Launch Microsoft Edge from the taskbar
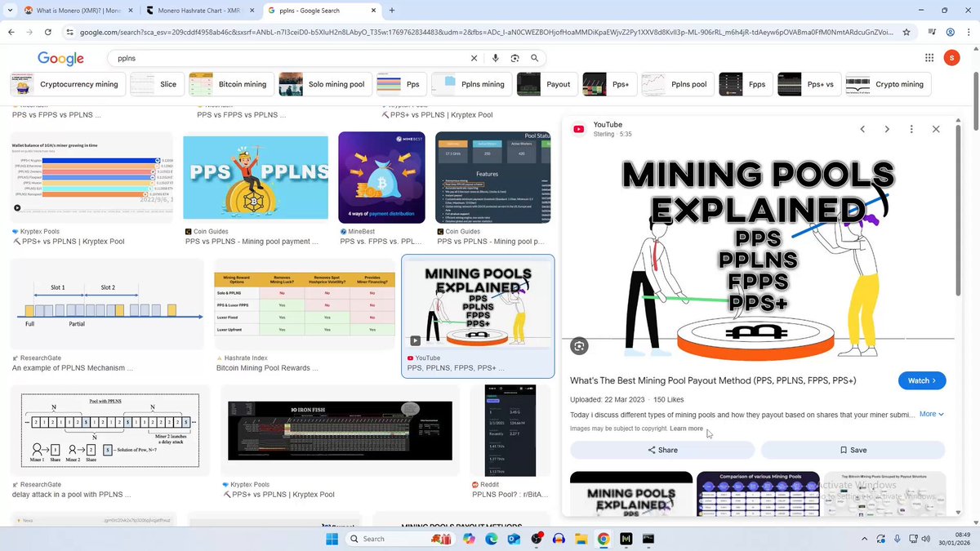Viewport: 980px width, 551px height. [x=491, y=539]
